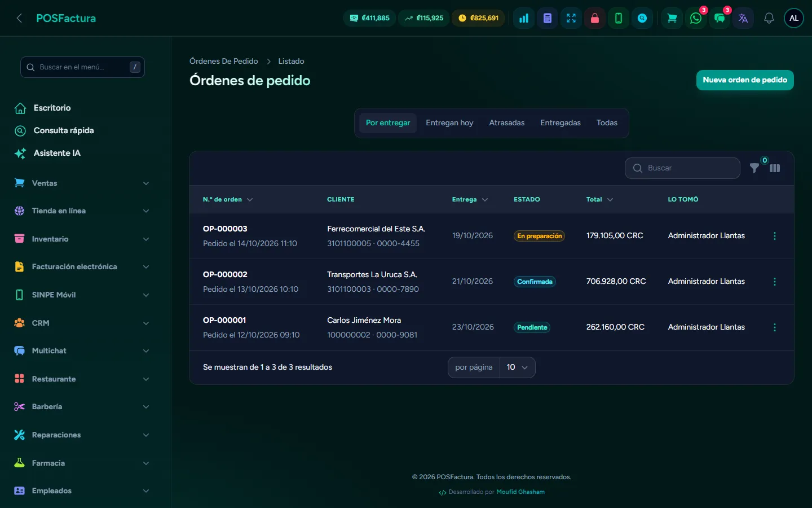Sort by Total column
812x508 pixels.
(599, 199)
